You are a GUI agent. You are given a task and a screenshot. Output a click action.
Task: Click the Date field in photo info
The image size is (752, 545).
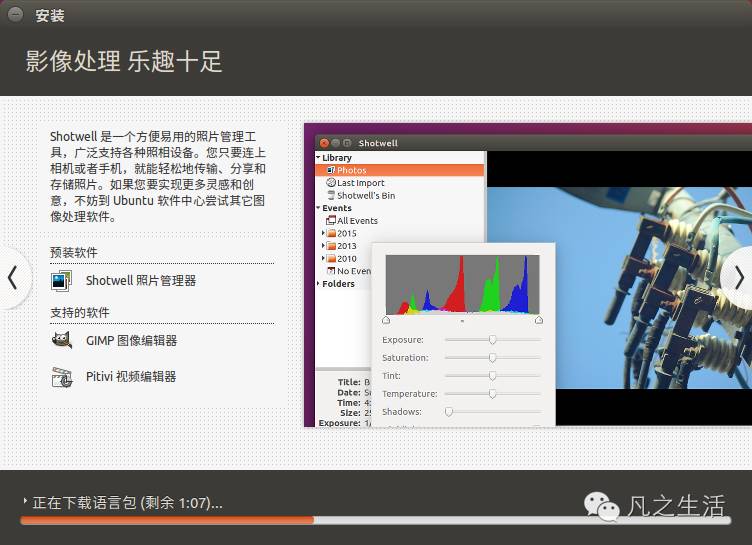[354, 392]
